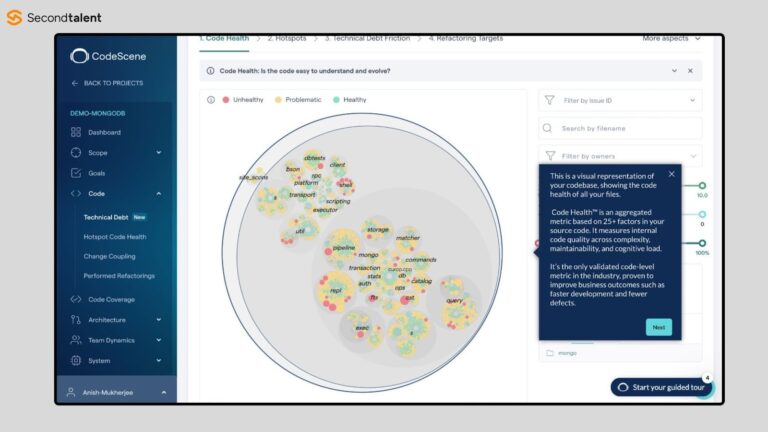
Task: Toggle the Problematic legend filter
Action: pyautogui.click(x=298, y=100)
